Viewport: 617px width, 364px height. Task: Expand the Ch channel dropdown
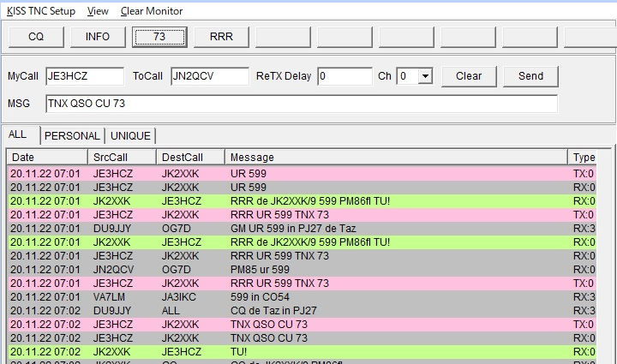(425, 76)
